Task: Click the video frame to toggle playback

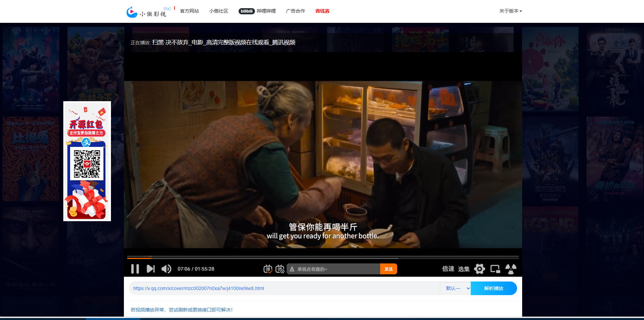Action: (x=323, y=164)
